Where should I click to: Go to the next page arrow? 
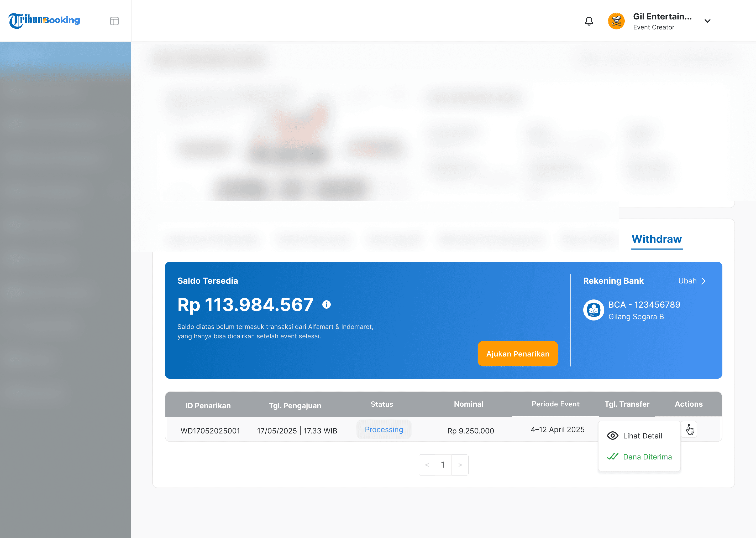click(460, 465)
